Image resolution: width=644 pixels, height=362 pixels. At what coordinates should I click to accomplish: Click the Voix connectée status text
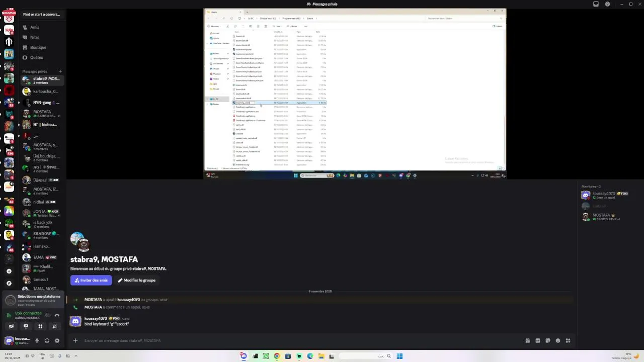pyautogui.click(x=28, y=313)
